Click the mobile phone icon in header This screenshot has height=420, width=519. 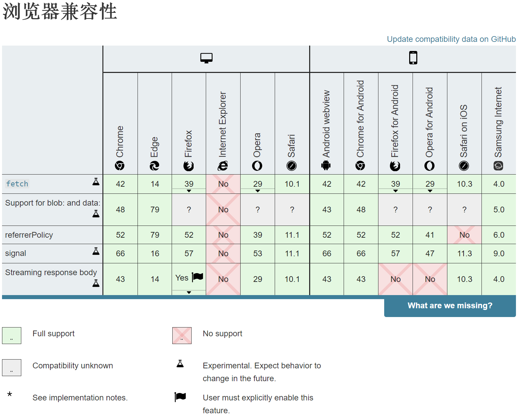click(413, 58)
